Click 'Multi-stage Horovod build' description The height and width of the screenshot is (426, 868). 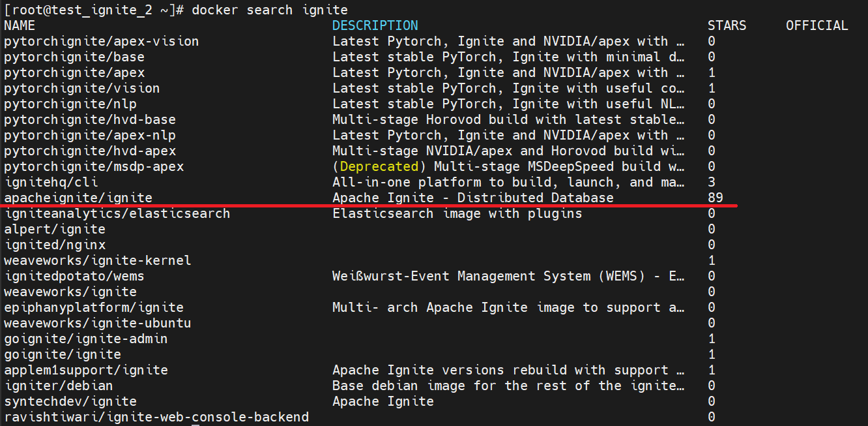509,119
